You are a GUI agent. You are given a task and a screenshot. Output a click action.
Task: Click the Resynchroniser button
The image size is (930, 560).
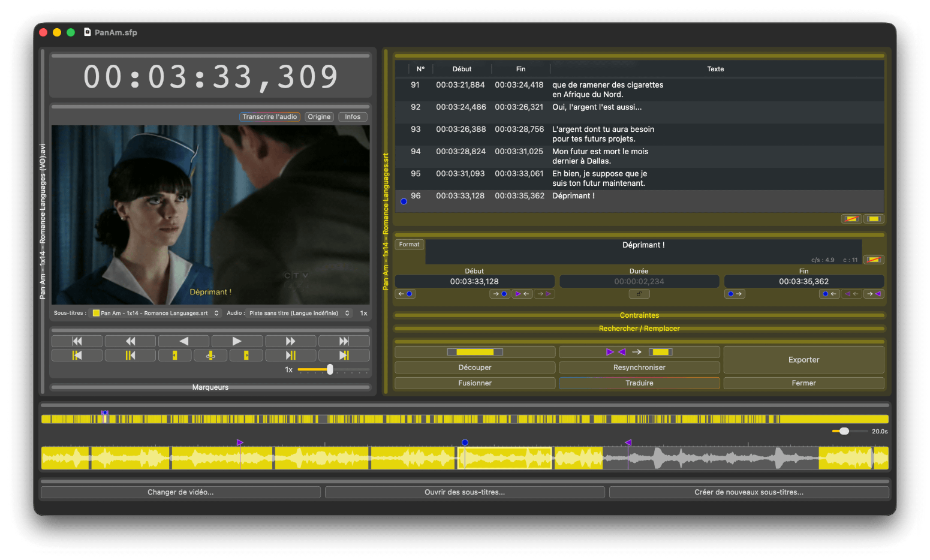(x=639, y=368)
